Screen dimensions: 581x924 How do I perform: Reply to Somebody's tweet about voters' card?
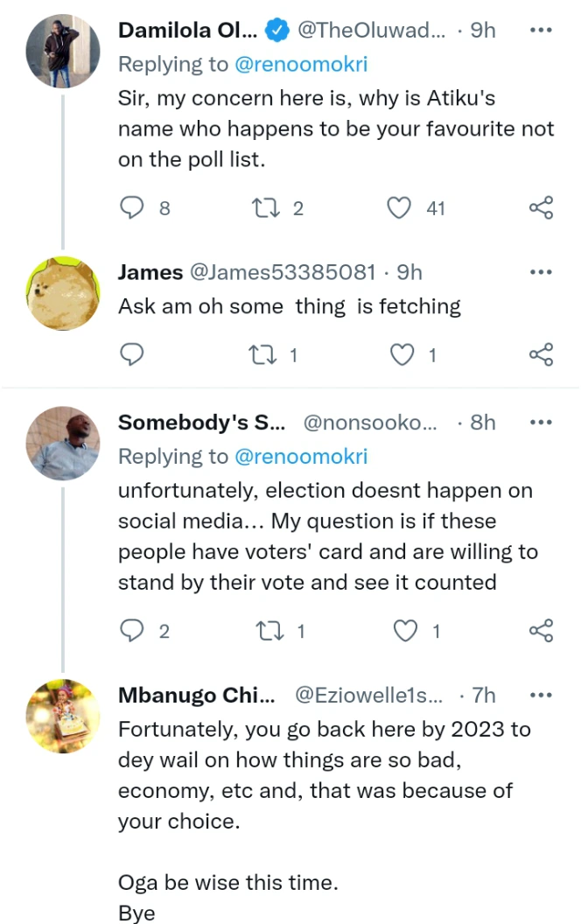coord(131,631)
